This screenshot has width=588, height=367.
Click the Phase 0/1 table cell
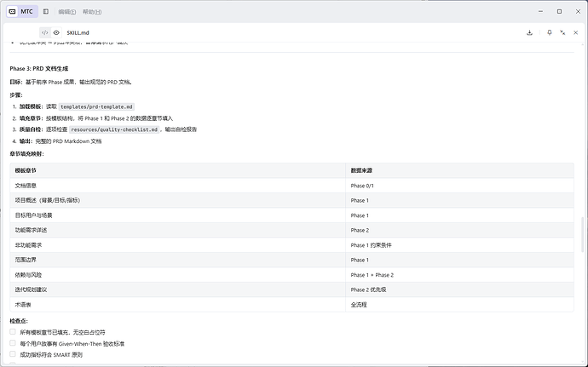pos(460,186)
